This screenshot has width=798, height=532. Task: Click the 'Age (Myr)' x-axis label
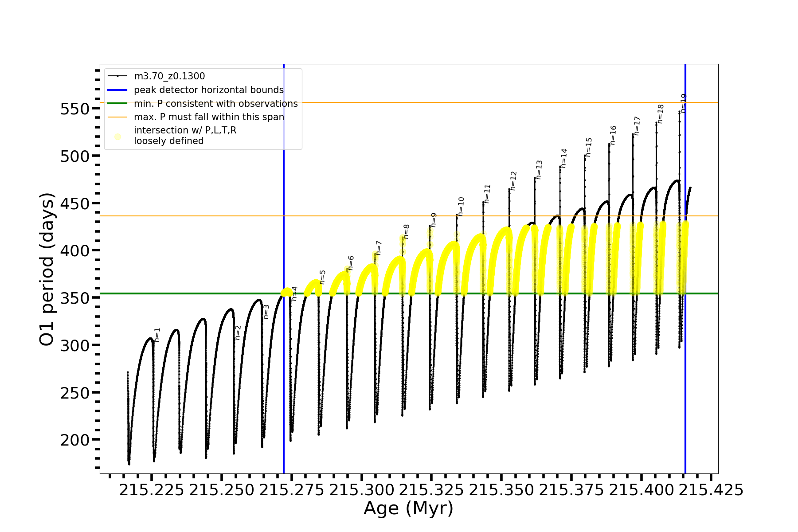pyautogui.click(x=408, y=508)
